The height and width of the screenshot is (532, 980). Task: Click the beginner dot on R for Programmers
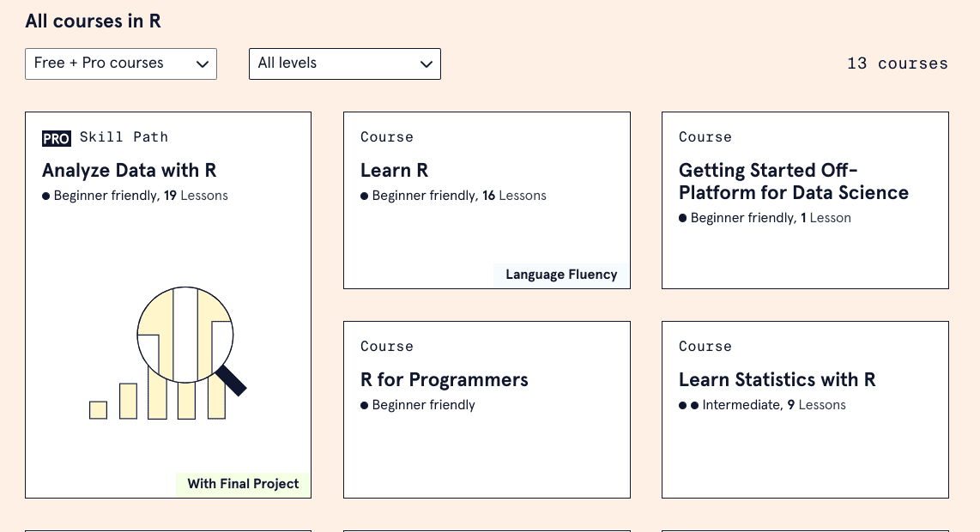click(363, 405)
